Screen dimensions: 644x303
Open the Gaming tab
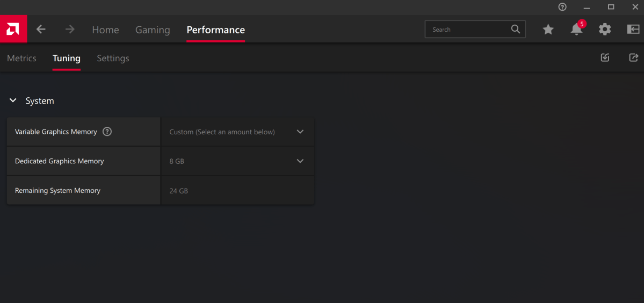153,30
